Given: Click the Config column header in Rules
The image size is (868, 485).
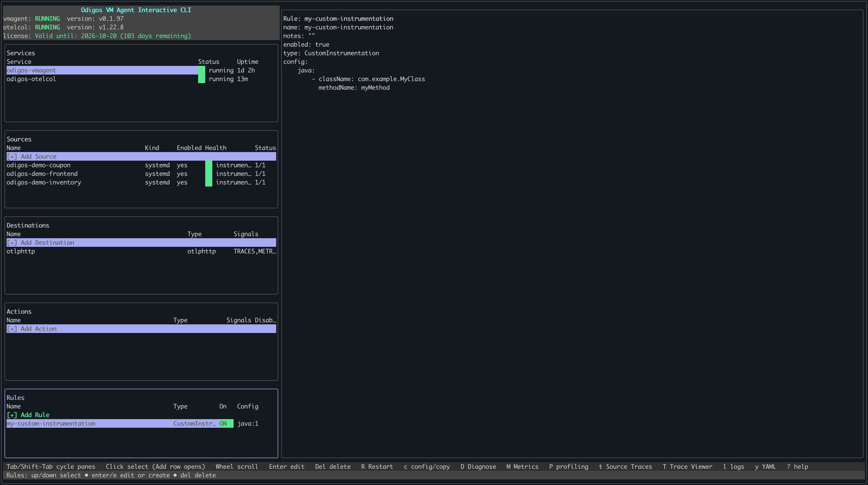Looking at the screenshot, I should pos(248,406).
